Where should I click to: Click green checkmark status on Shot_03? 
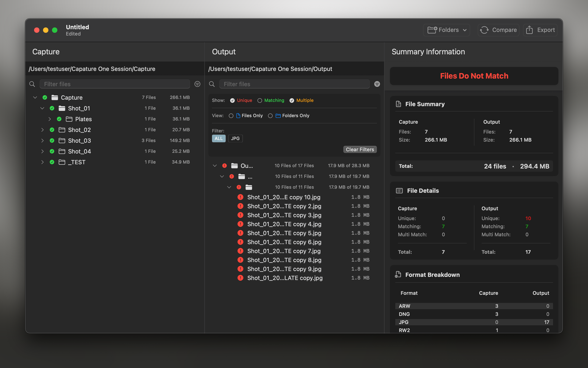52,140
